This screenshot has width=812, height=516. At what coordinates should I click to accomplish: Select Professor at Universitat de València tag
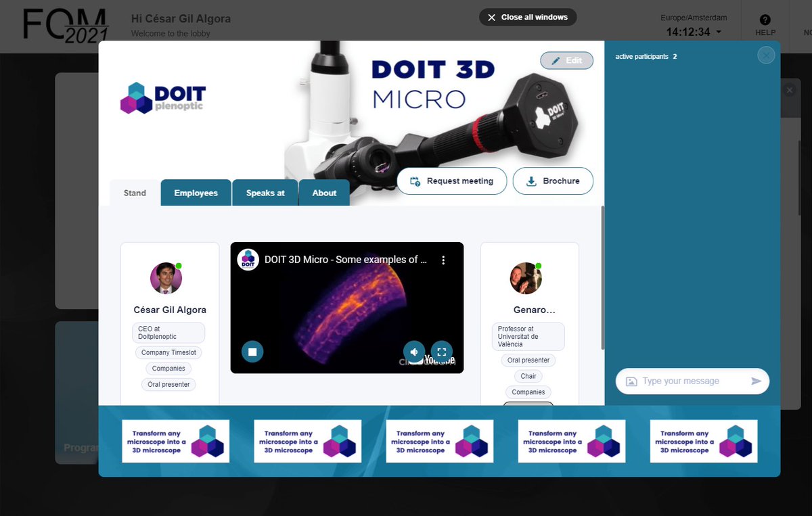click(528, 336)
